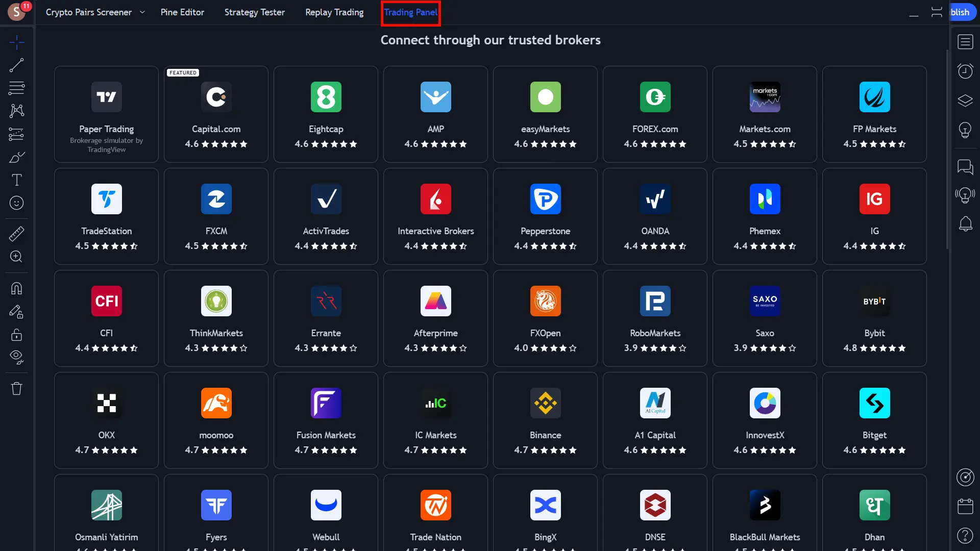Toggle magnet mode for drawings
This screenshot has width=980, height=551.
(x=16, y=289)
